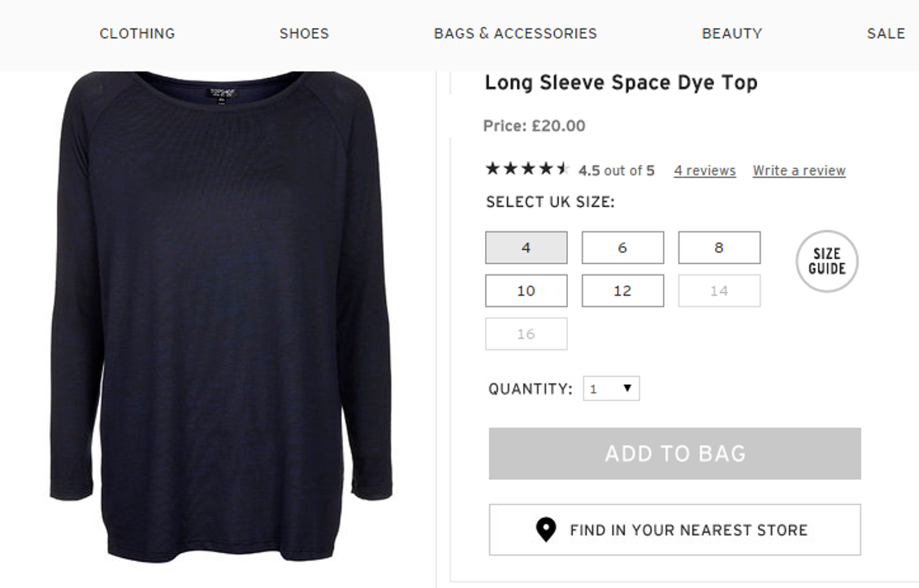The image size is (919, 588).
Task: Pick UK size 10
Action: tap(526, 291)
